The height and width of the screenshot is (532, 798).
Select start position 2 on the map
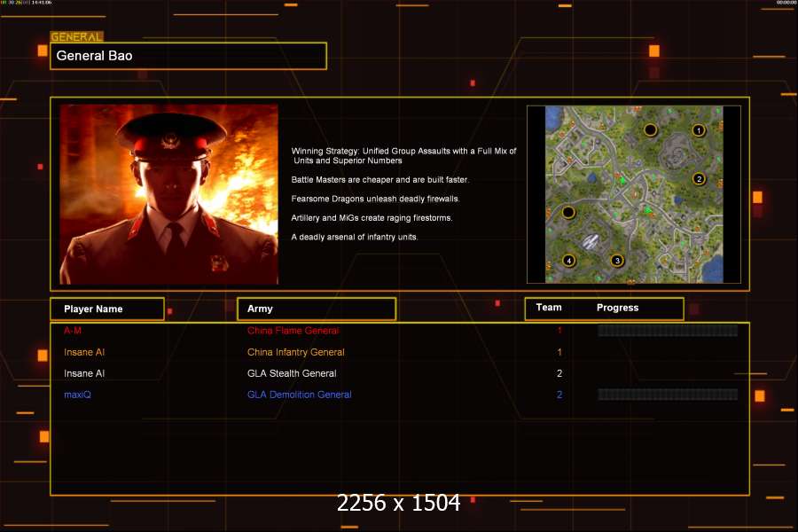click(699, 179)
